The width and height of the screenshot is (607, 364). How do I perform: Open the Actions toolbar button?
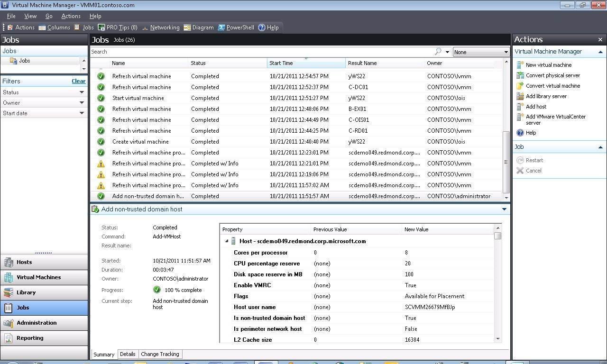pyautogui.click(x=21, y=27)
